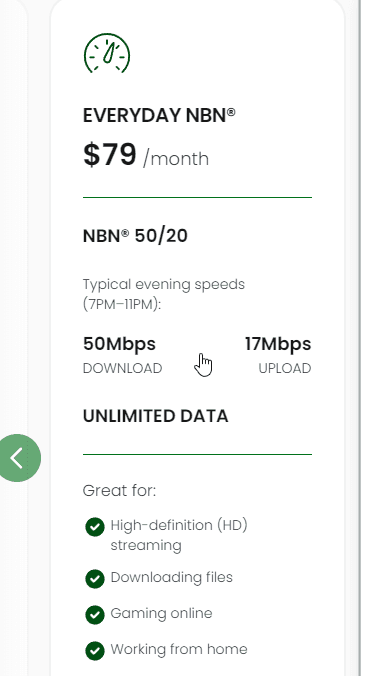Click the UPLOAD label

point(285,369)
